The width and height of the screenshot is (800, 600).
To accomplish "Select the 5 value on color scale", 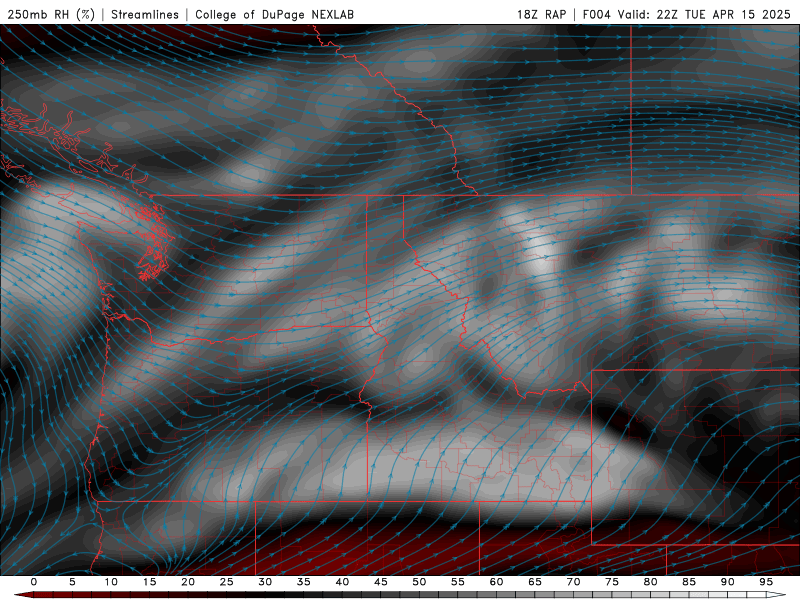I will point(72,582).
